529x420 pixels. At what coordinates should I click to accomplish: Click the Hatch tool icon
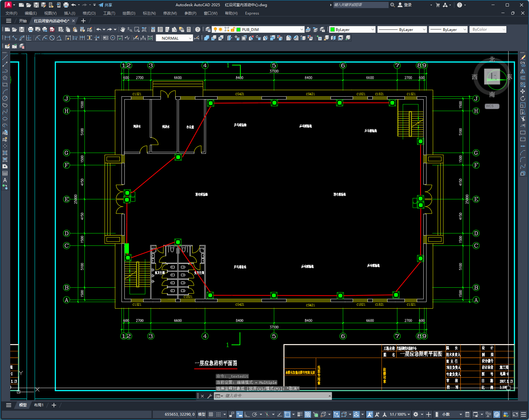pos(5,153)
